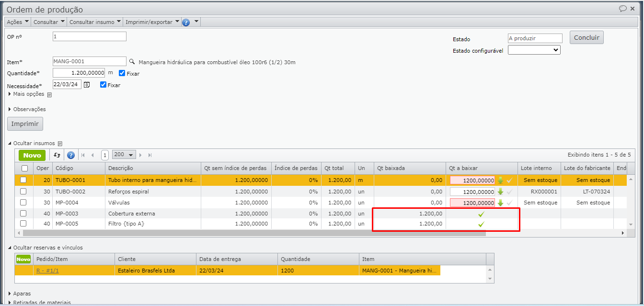Click the OP nº input field

(x=89, y=36)
